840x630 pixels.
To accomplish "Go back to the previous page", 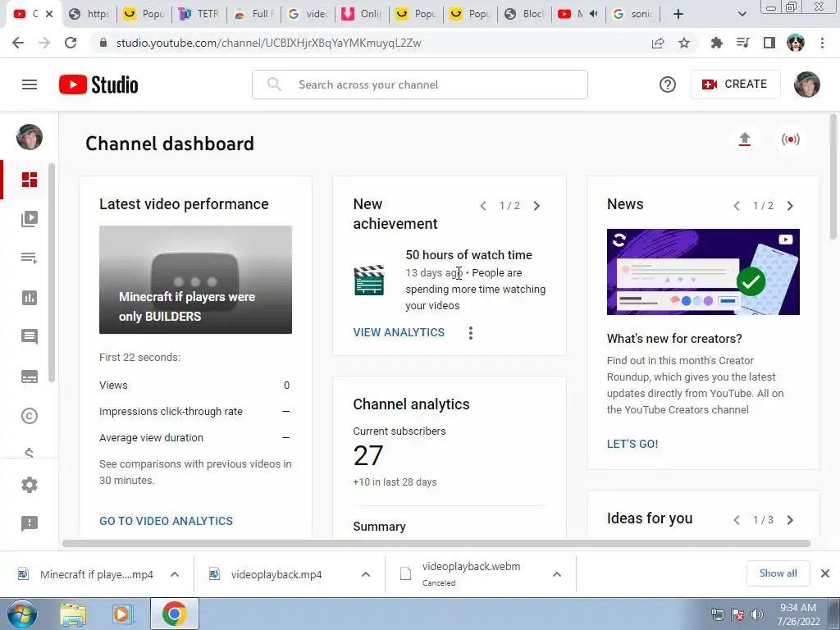I will [18, 43].
